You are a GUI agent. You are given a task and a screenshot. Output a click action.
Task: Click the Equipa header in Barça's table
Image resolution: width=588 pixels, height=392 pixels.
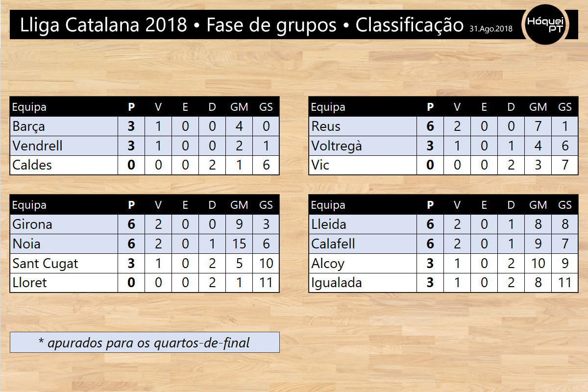pyautogui.click(x=29, y=107)
